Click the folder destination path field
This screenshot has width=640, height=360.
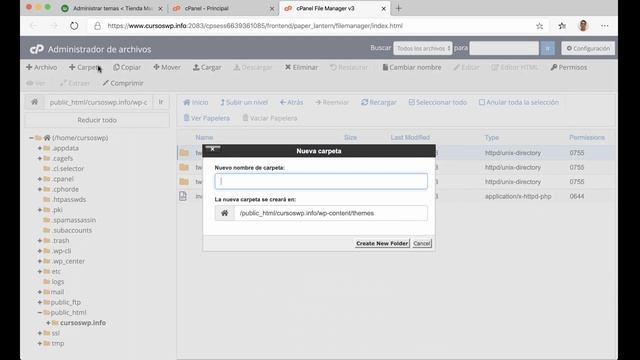[x=331, y=213]
